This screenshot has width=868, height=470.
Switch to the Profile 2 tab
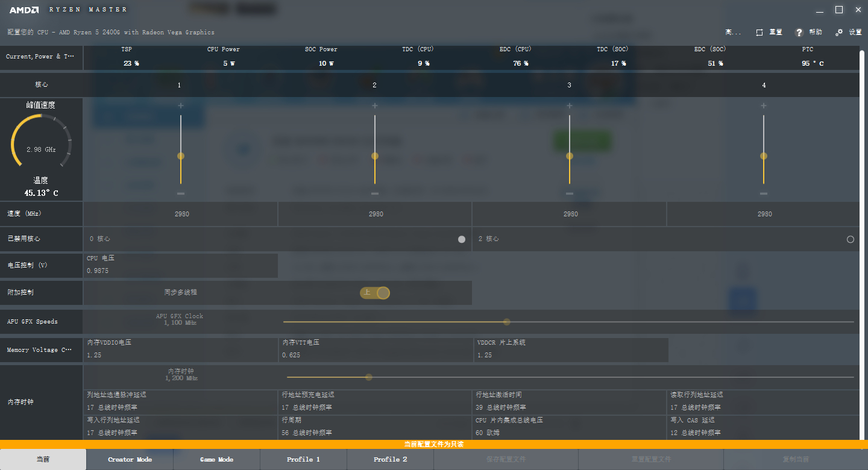pos(391,460)
